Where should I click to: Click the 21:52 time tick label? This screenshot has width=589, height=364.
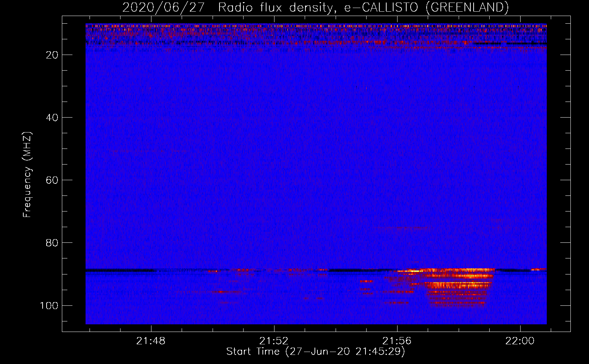point(274,341)
